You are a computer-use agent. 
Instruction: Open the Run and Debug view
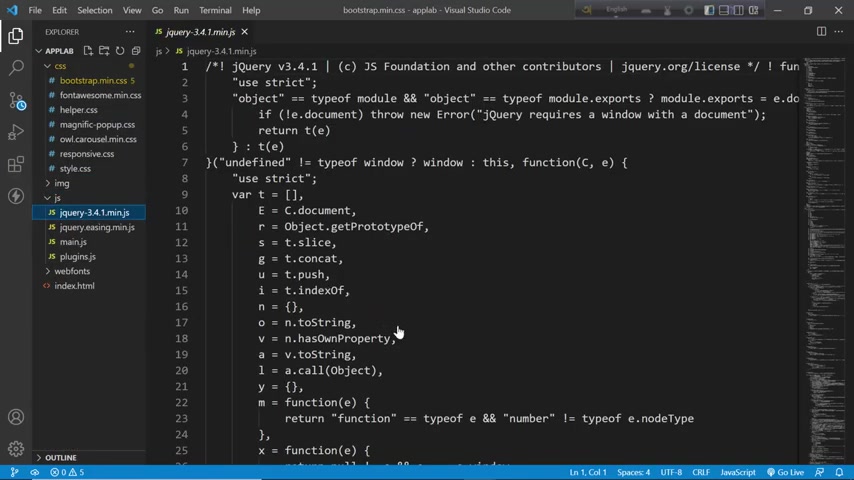tap(16, 132)
